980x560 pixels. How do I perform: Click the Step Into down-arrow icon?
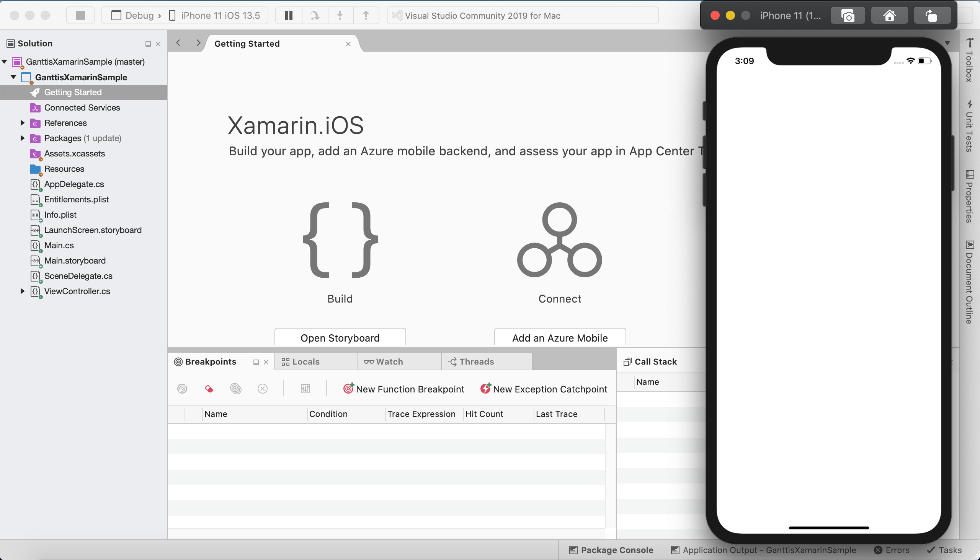pyautogui.click(x=340, y=15)
